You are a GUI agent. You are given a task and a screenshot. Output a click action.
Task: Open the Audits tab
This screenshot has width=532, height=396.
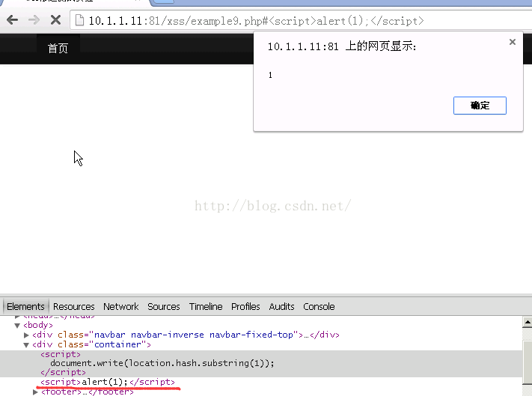[281, 306]
